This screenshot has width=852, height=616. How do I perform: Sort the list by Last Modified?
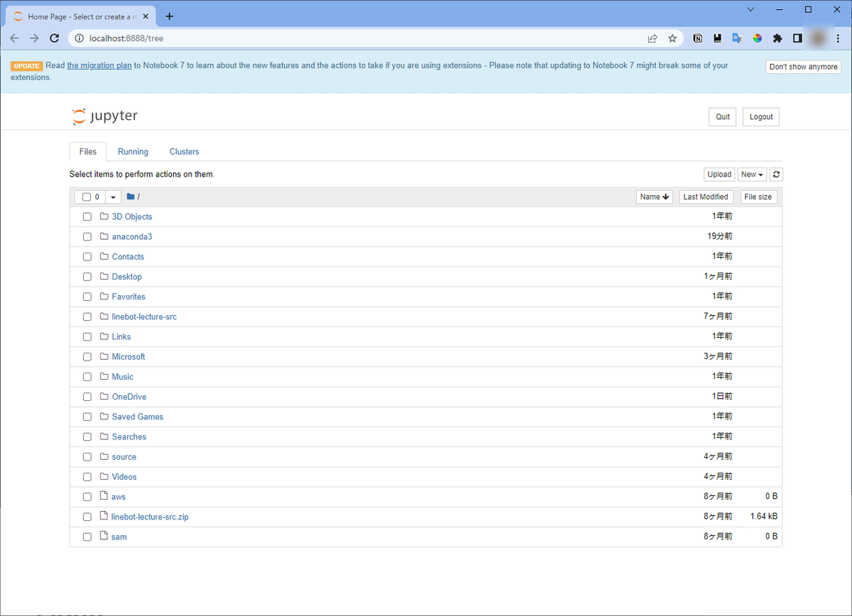click(x=706, y=197)
